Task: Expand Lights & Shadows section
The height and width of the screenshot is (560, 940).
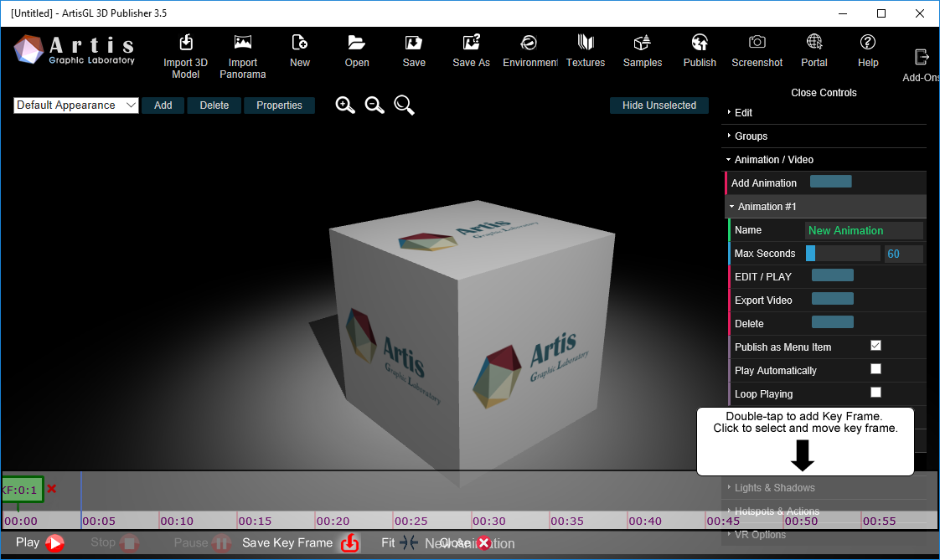Action: tap(824, 487)
